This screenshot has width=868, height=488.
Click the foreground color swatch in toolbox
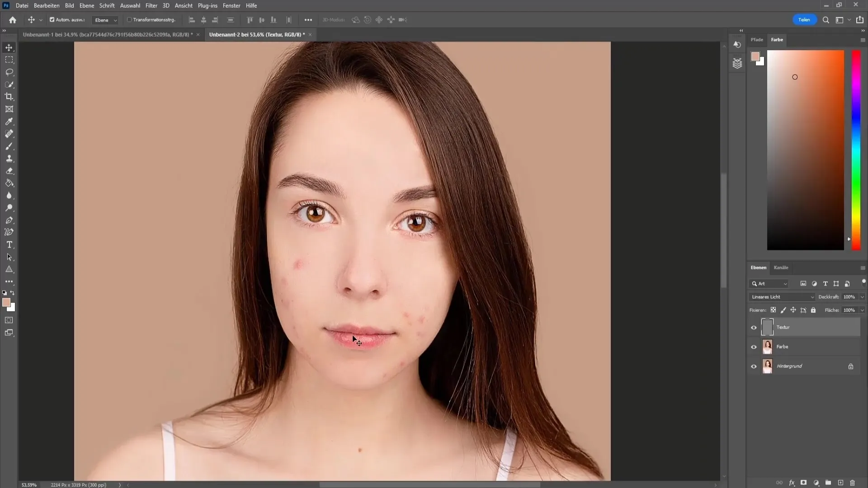click(6, 303)
